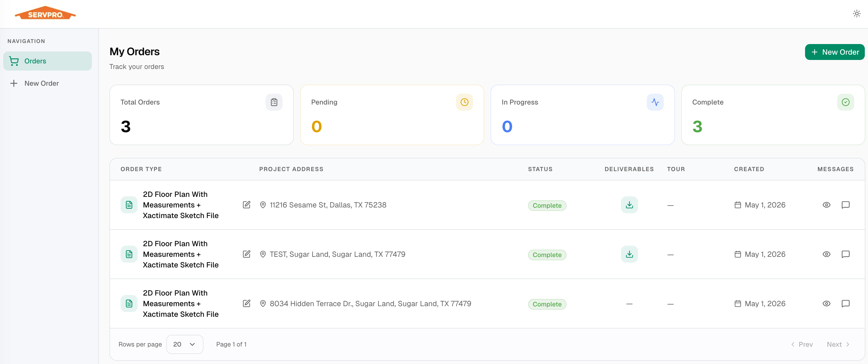Click the Next pagination button
This screenshot has height=364, width=868.
[x=838, y=344]
